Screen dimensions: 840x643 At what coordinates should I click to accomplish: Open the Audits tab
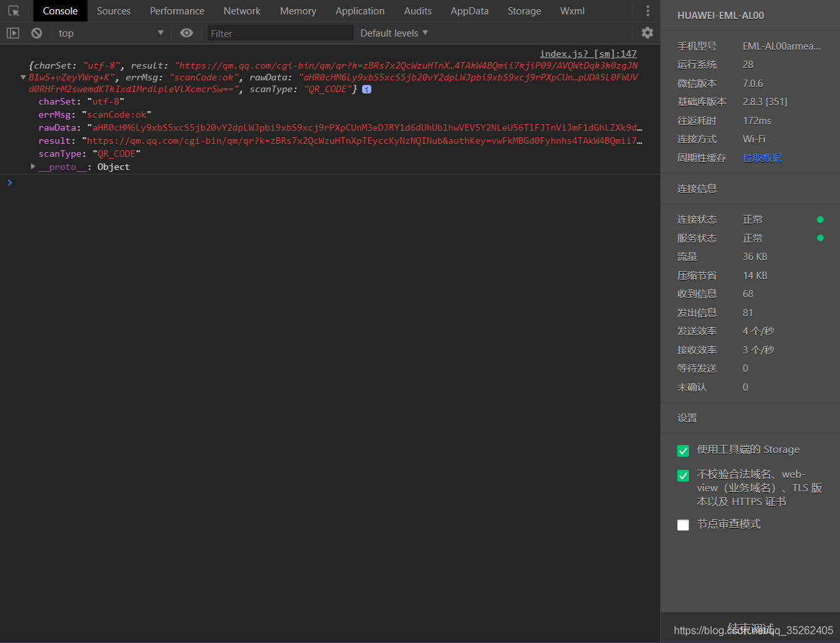(x=418, y=11)
